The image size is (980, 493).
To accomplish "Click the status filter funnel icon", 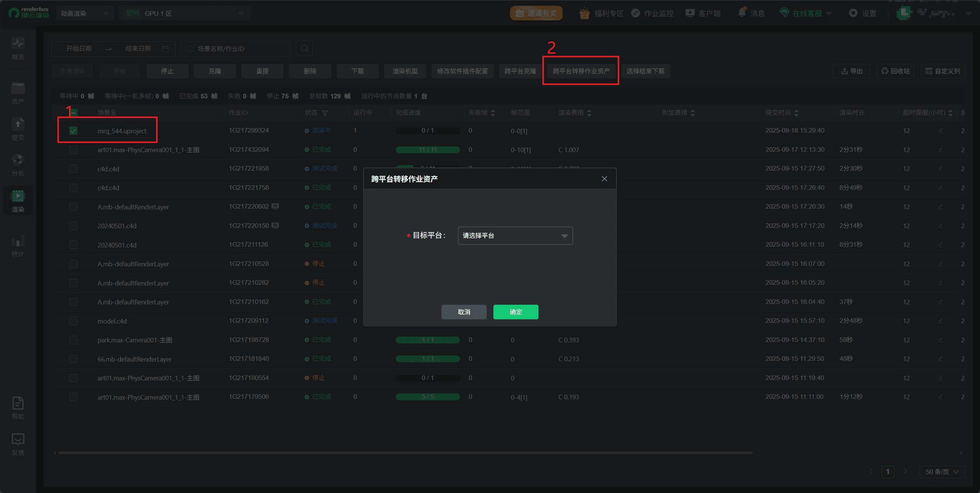I will [325, 113].
